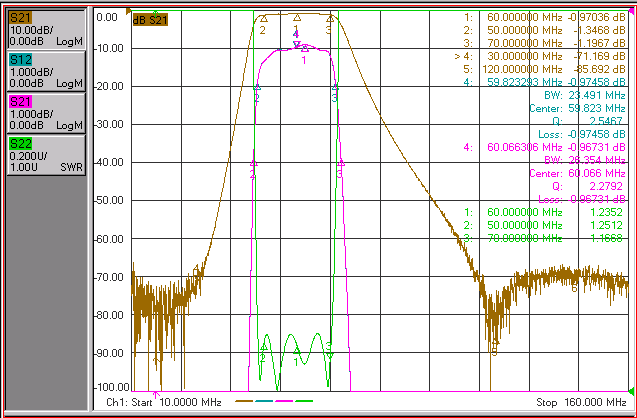Select the magenta S21 trace status button

46,113
